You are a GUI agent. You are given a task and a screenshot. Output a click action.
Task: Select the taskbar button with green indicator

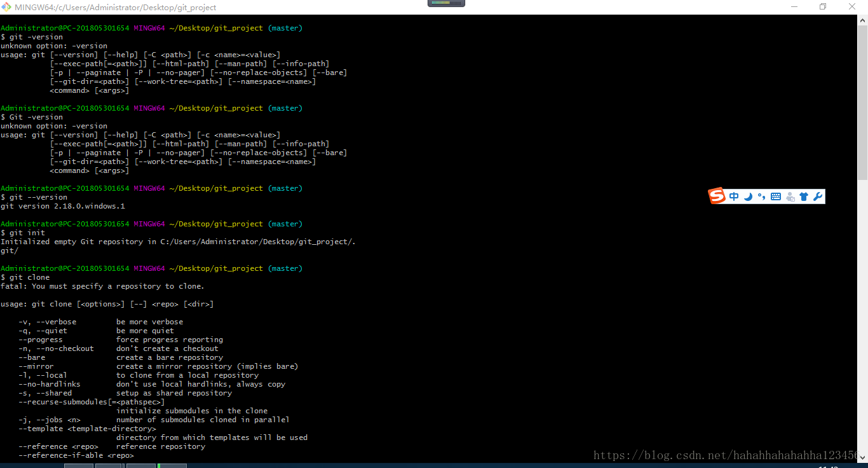(x=170, y=465)
